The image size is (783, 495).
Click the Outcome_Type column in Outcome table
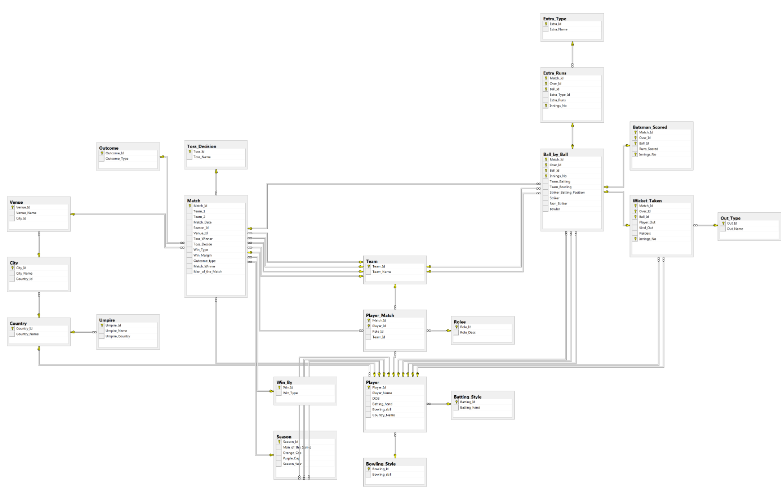coord(128,159)
